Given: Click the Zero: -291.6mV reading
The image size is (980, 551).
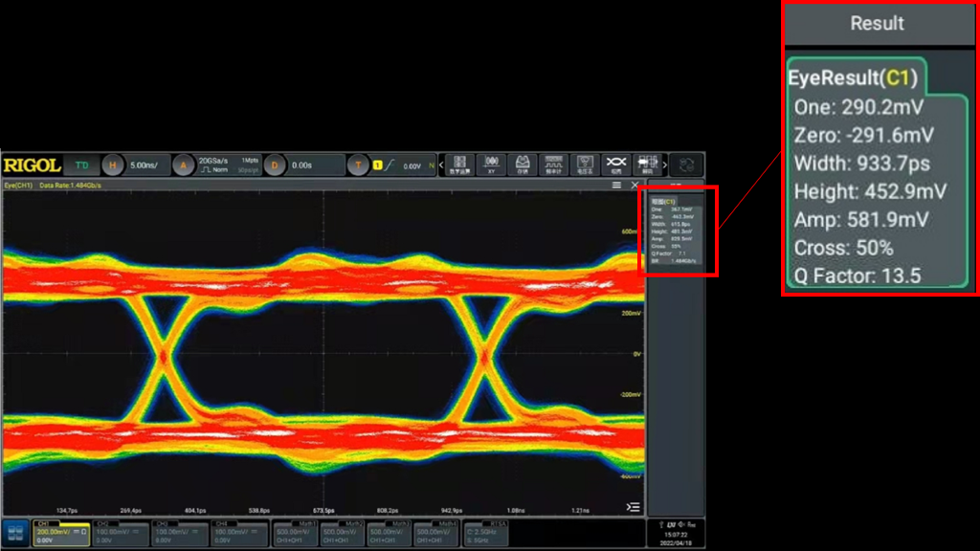Looking at the screenshot, I should point(864,136).
